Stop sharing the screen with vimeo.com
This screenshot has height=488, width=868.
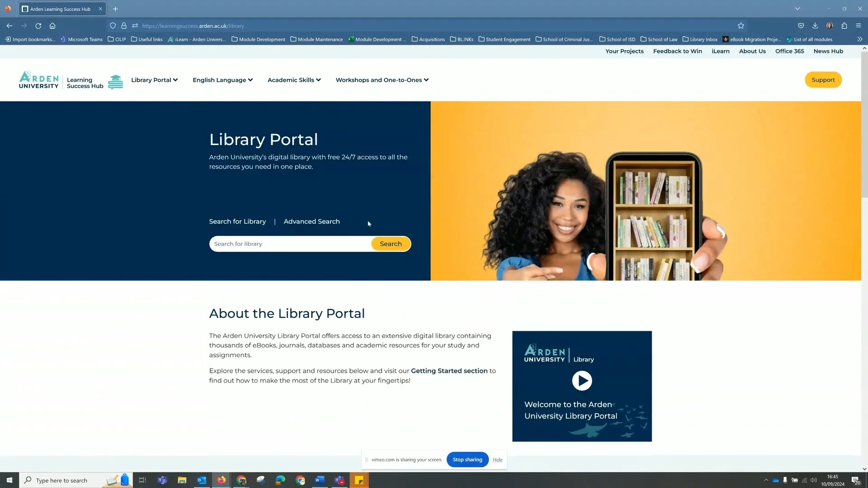click(467, 460)
